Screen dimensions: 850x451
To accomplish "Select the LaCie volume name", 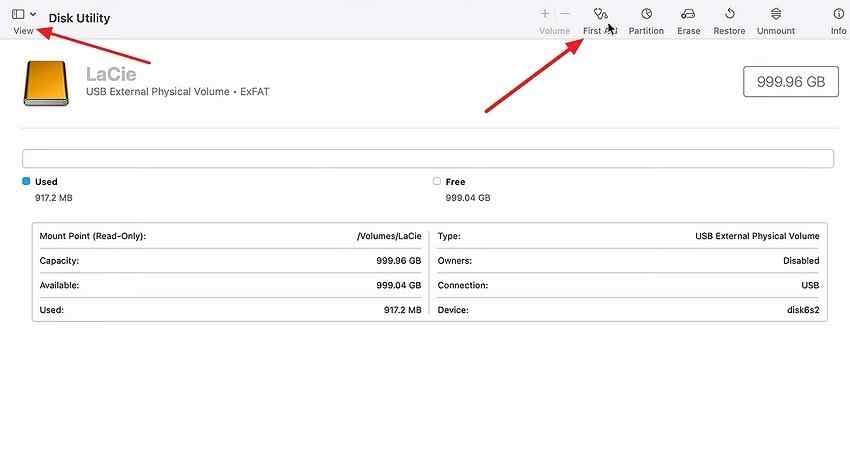I will click(x=111, y=74).
